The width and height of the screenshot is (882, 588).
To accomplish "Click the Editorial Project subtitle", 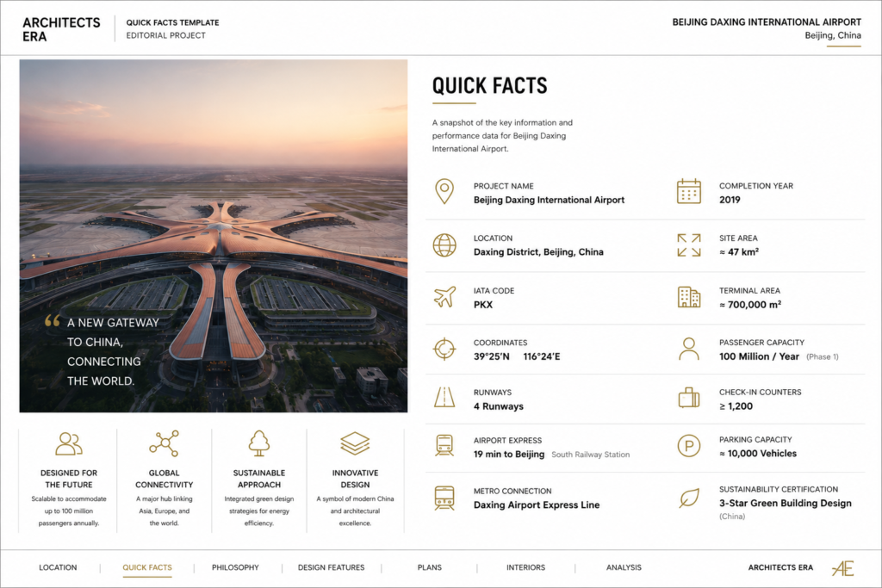I will [x=166, y=35].
